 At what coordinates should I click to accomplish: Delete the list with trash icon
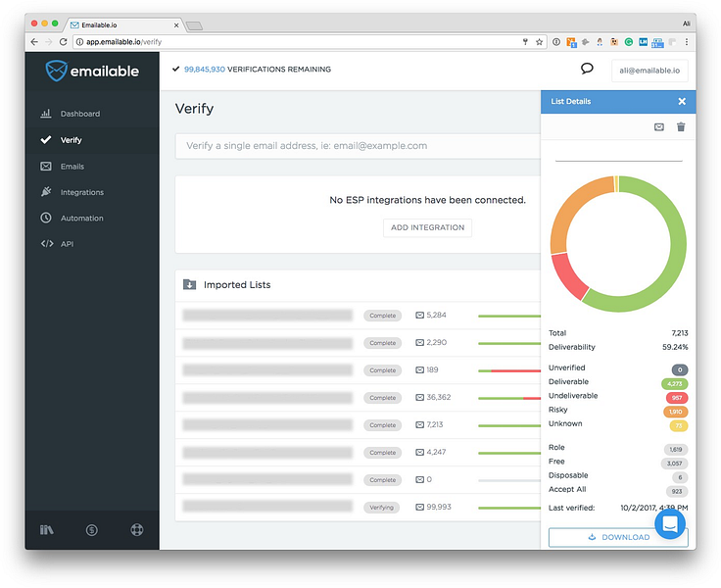click(x=681, y=127)
